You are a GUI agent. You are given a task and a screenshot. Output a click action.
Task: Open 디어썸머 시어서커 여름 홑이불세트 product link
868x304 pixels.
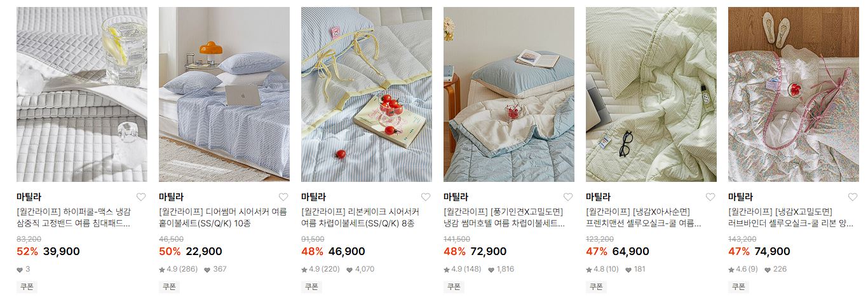[x=223, y=218]
